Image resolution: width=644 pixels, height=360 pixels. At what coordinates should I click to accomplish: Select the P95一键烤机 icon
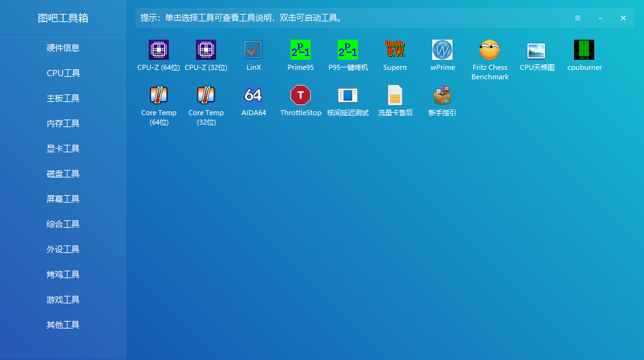click(x=348, y=50)
